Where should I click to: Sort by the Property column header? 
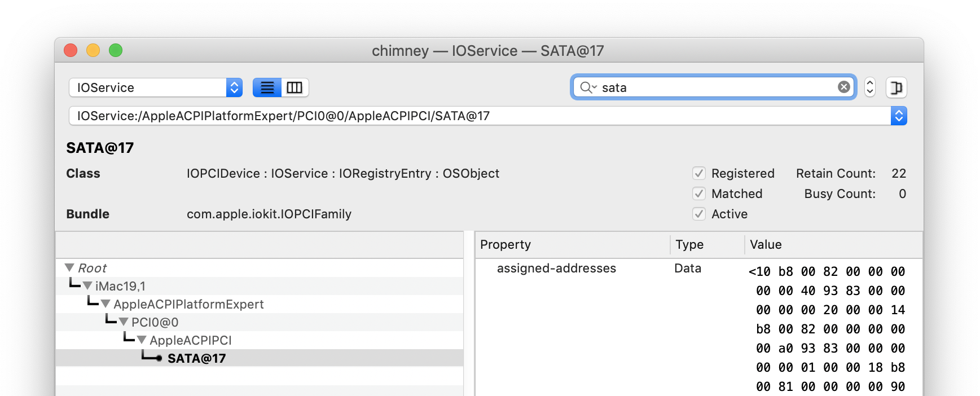572,244
